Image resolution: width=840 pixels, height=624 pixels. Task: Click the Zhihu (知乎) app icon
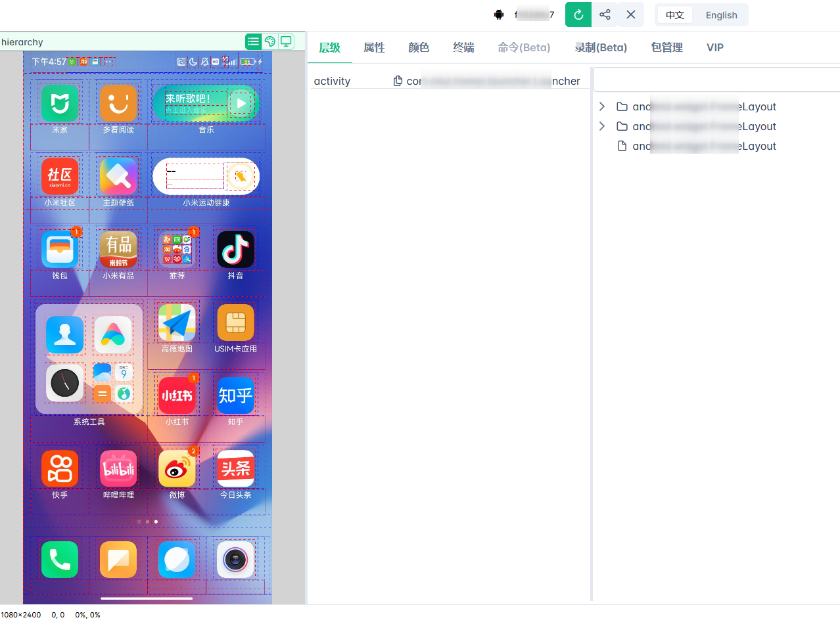pyautogui.click(x=235, y=395)
